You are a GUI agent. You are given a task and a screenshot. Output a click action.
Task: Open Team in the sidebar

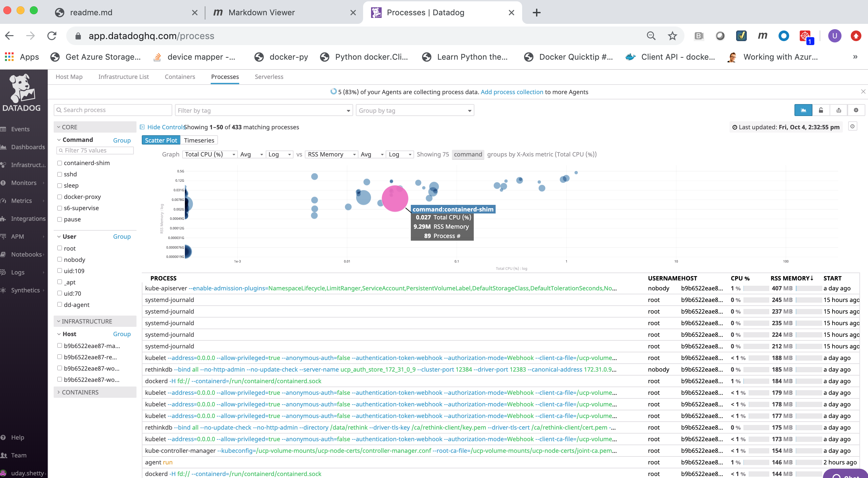19,455
